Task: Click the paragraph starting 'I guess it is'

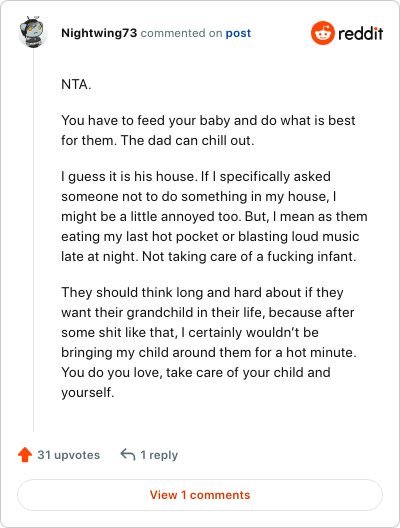Action: click(x=214, y=216)
